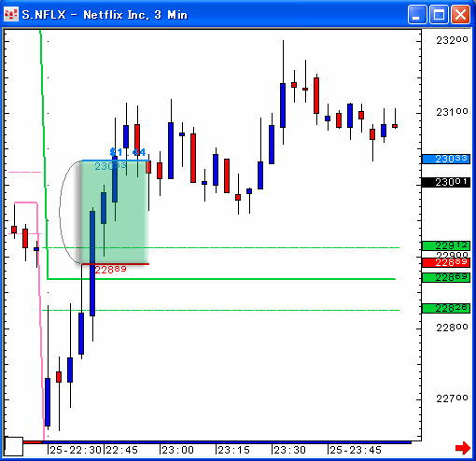Click the small white box at the bottom-left corner
The width and height of the screenshot is (476, 461).
[14, 446]
